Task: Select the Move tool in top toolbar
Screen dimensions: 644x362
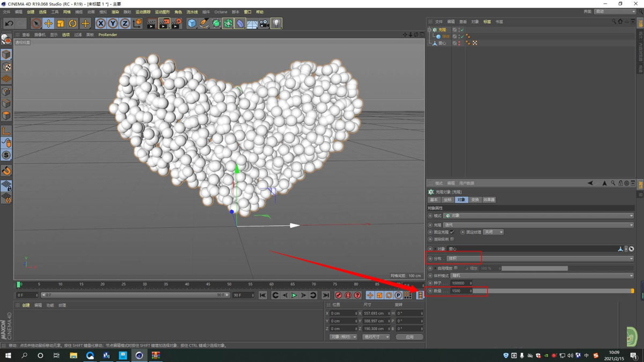Action: pos(48,24)
